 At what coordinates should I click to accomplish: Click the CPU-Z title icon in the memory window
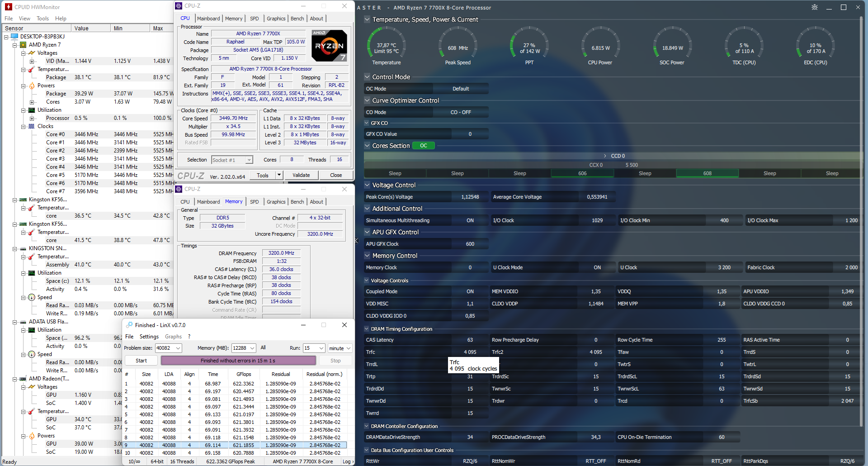coord(179,189)
